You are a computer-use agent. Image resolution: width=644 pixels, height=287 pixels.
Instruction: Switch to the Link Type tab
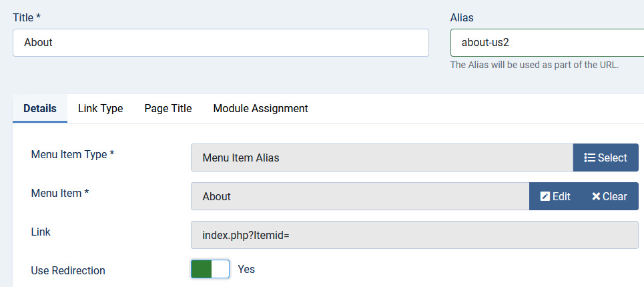point(100,108)
